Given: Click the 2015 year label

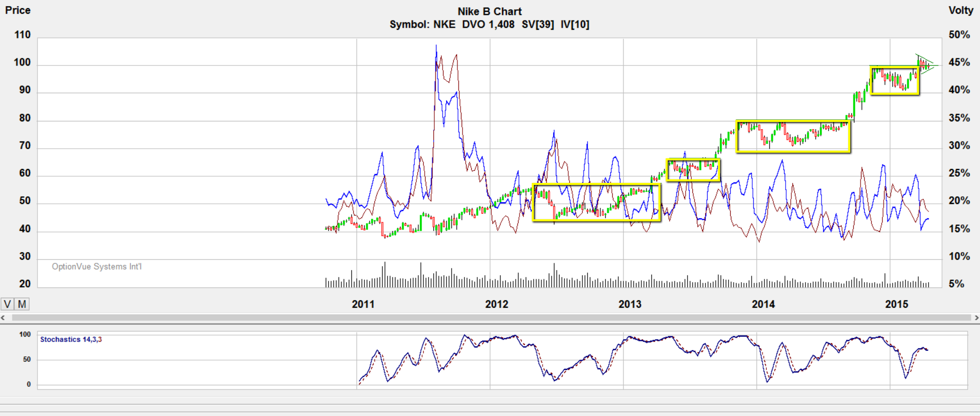Looking at the screenshot, I should (896, 304).
